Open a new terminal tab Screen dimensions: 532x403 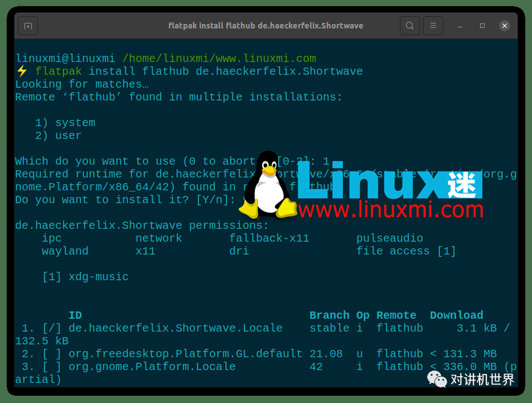pyautogui.click(x=28, y=26)
